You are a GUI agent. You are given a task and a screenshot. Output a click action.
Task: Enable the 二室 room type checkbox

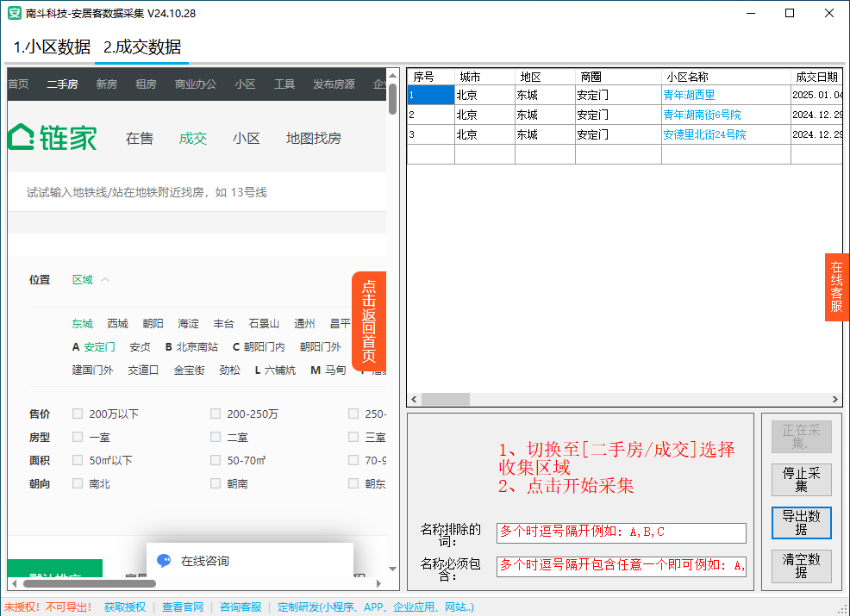click(216, 437)
